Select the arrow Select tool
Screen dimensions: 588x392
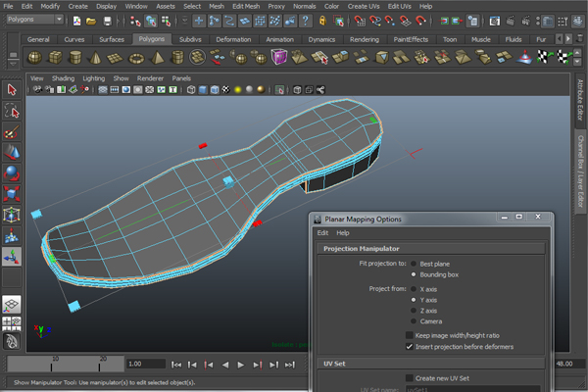coord(12,90)
